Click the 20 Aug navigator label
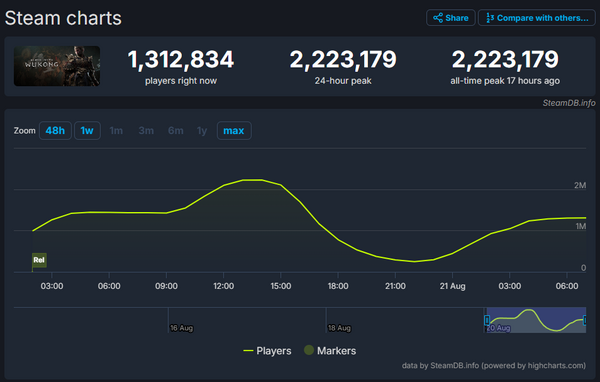600x382 pixels. 499,328
